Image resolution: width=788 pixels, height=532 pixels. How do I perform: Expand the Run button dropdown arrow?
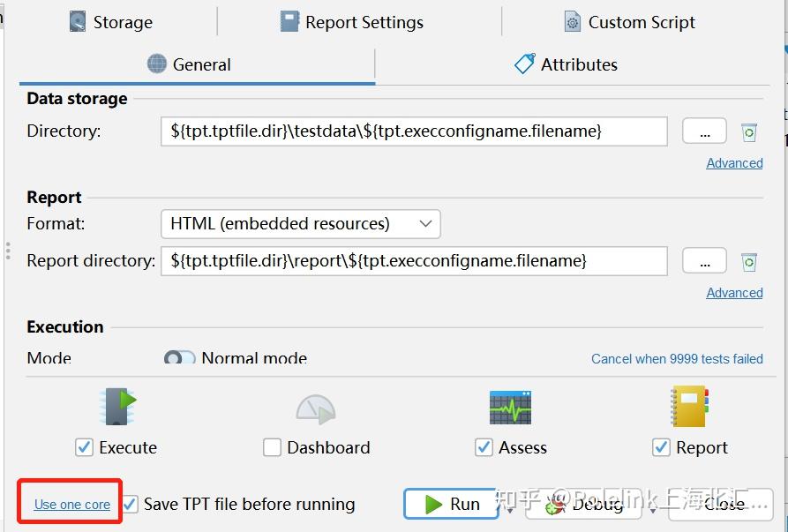pyautogui.click(x=510, y=511)
